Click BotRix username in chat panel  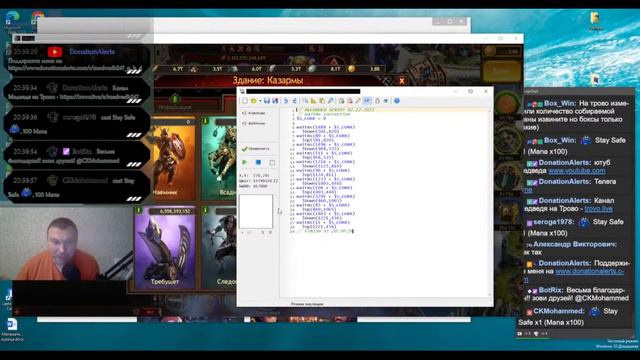tap(551, 290)
